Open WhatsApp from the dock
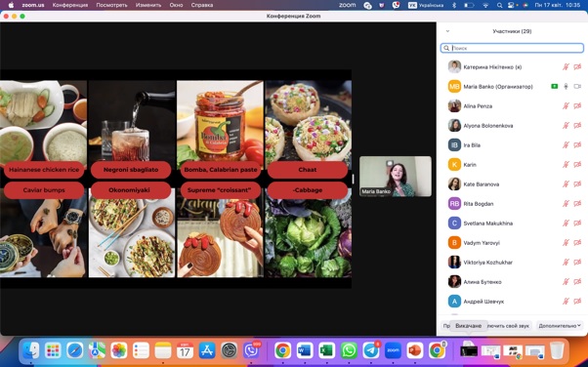The width and height of the screenshot is (588, 367). (349, 350)
